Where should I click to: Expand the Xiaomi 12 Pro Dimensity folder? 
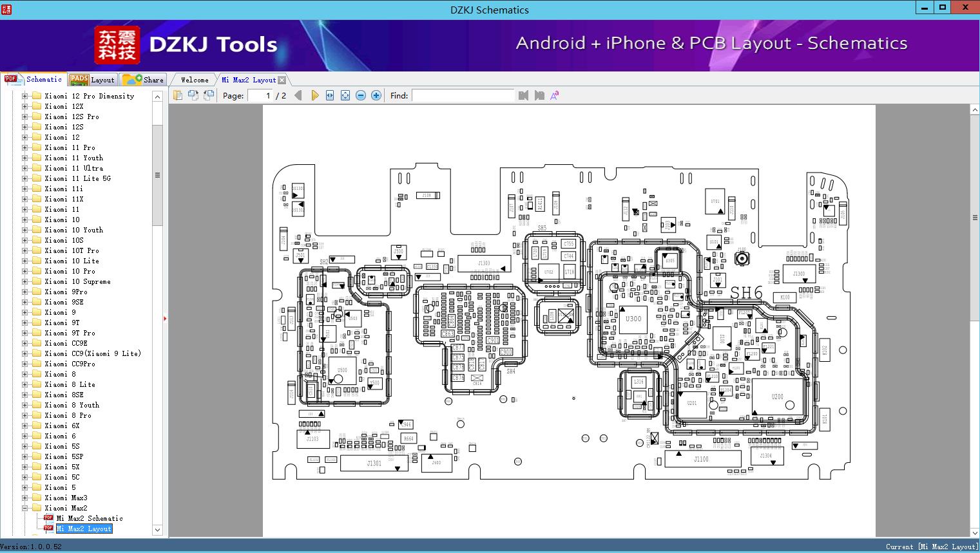(24, 96)
